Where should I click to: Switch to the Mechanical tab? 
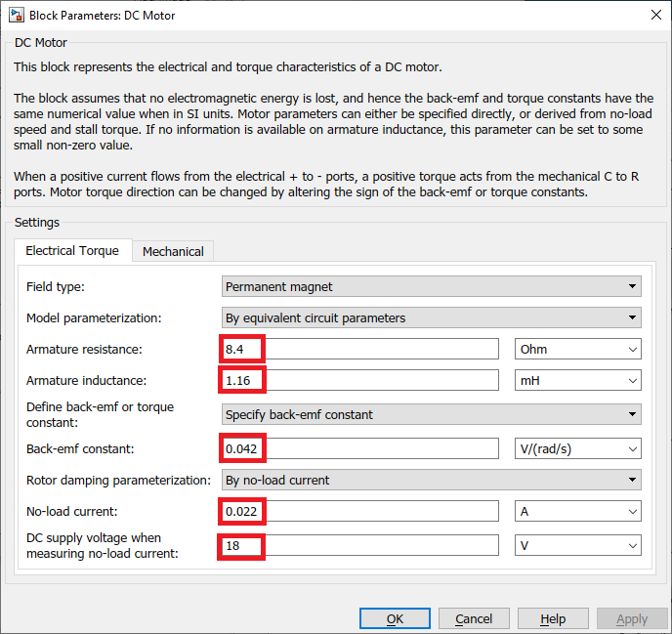point(173,251)
